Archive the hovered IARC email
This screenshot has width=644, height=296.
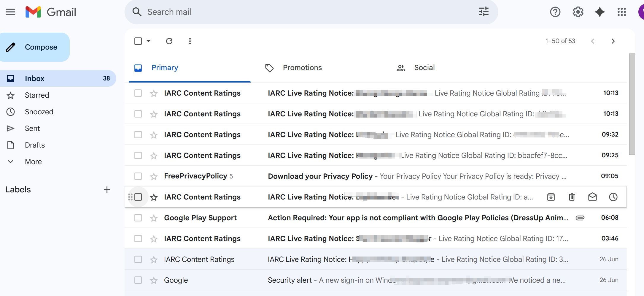551,197
